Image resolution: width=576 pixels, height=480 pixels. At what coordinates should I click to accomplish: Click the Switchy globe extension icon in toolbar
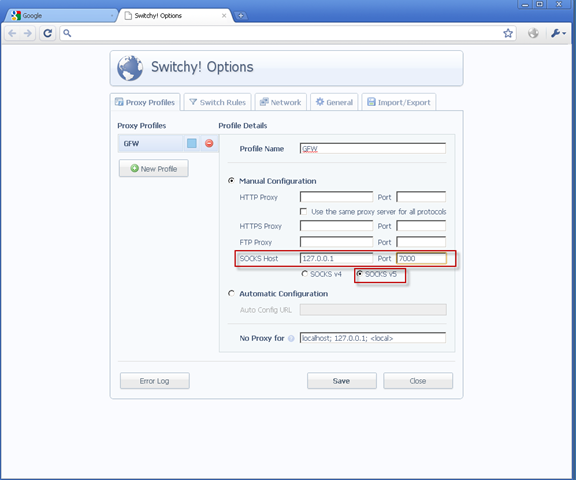pos(533,33)
